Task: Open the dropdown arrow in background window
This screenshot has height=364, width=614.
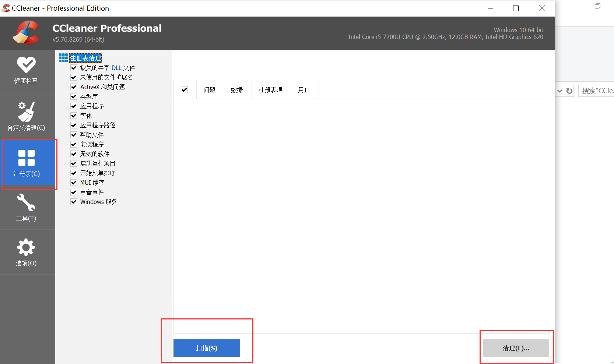Action: 560,91
